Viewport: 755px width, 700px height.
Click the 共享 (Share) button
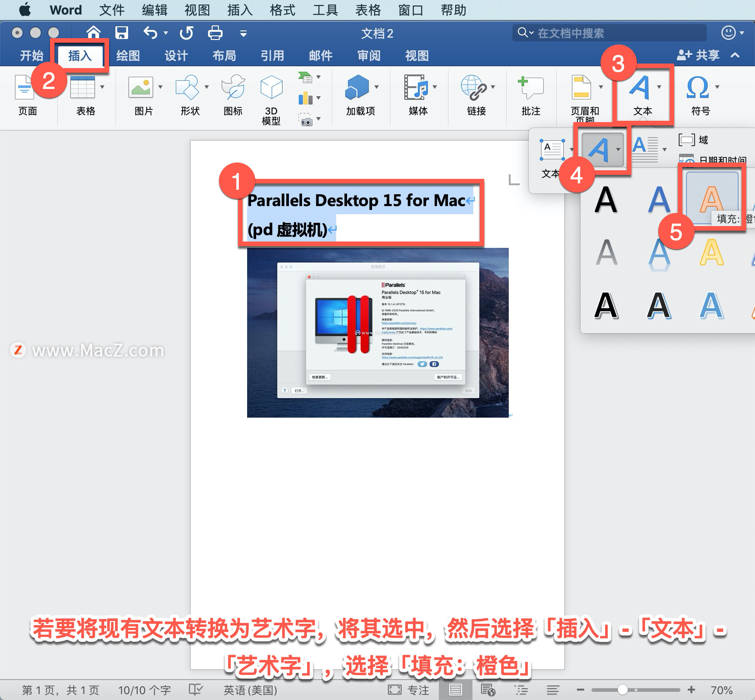698,55
